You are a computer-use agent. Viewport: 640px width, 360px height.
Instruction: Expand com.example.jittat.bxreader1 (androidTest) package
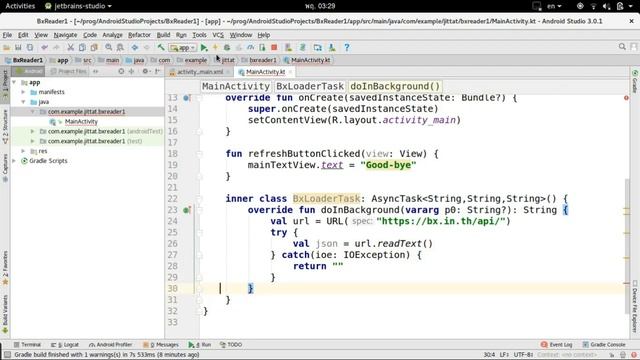tap(33, 131)
